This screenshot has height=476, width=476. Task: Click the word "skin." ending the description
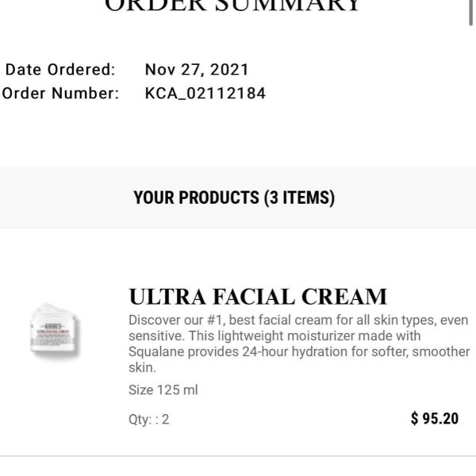pyautogui.click(x=142, y=367)
